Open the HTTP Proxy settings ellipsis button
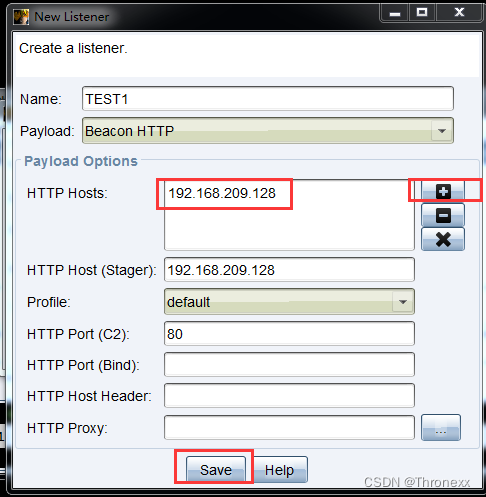The image size is (486, 497). (441, 428)
